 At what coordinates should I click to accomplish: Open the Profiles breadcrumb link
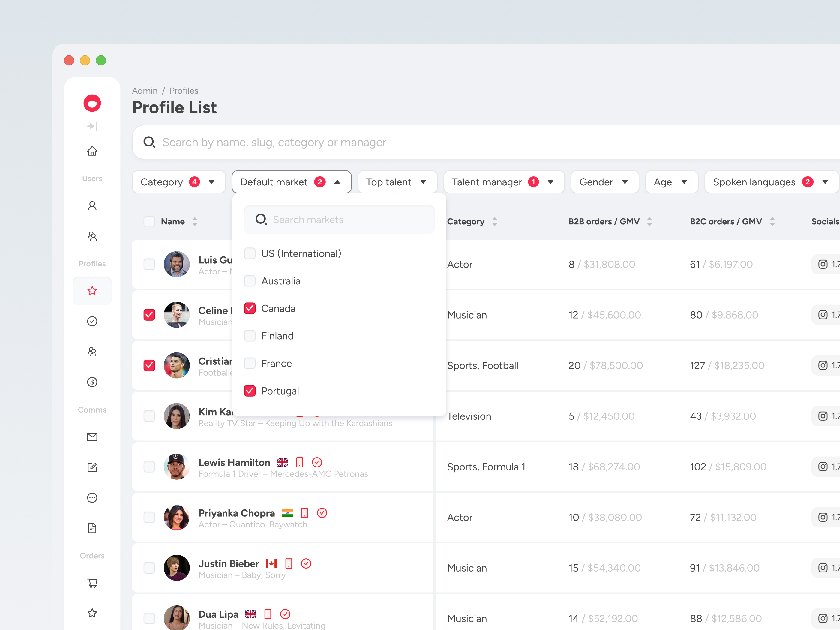(x=184, y=91)
